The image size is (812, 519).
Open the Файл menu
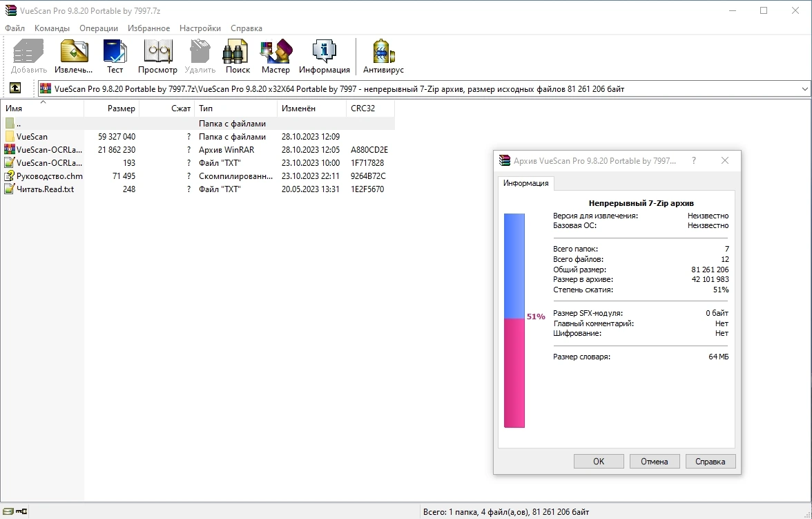pos(15,28)
